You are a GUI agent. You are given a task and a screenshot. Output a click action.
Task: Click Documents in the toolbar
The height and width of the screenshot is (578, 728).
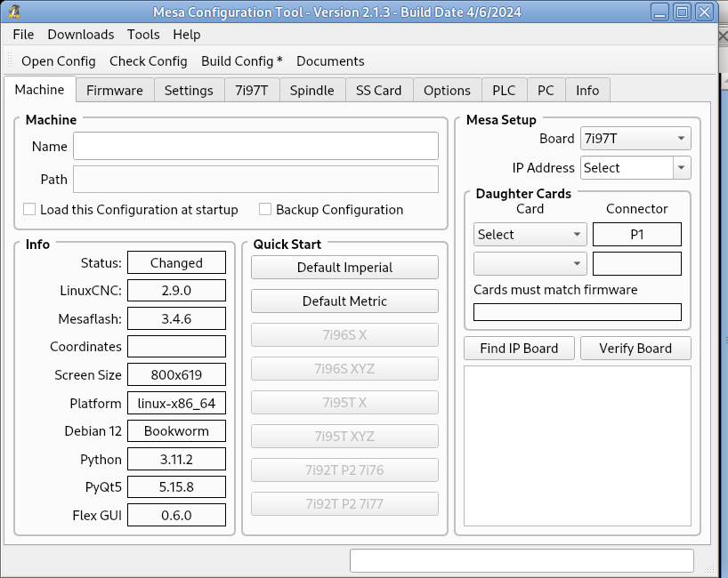330,61
